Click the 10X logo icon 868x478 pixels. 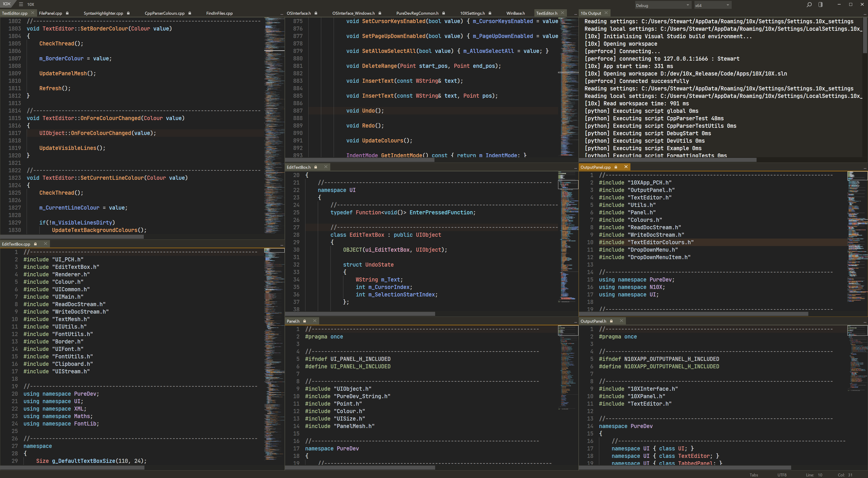click(6, 4)
